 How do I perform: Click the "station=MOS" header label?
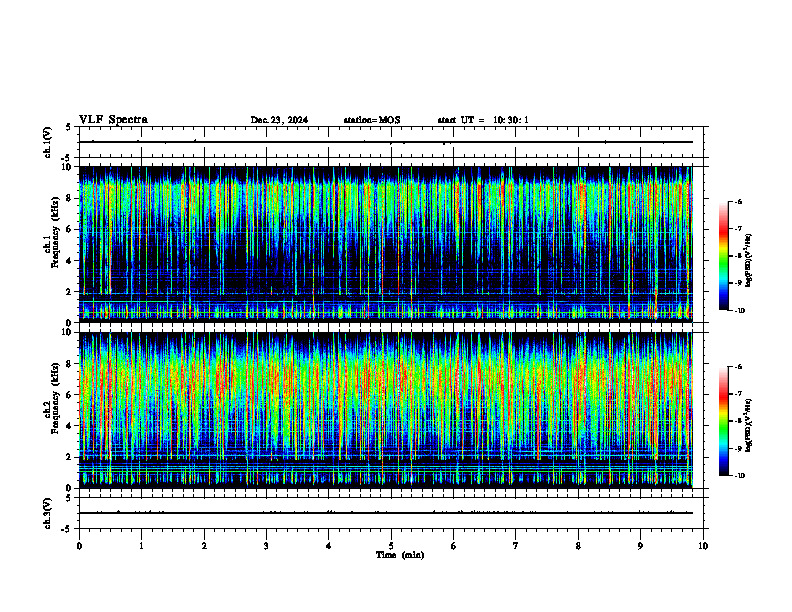coord(372,120)
